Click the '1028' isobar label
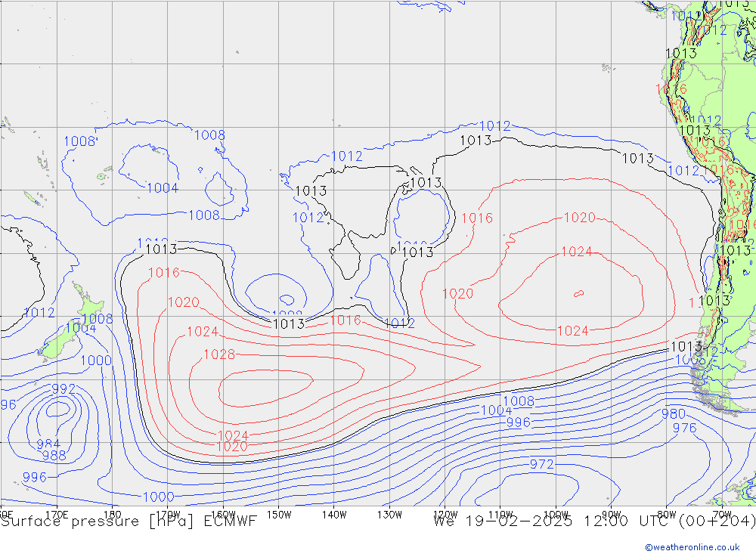 coord(219,354)
